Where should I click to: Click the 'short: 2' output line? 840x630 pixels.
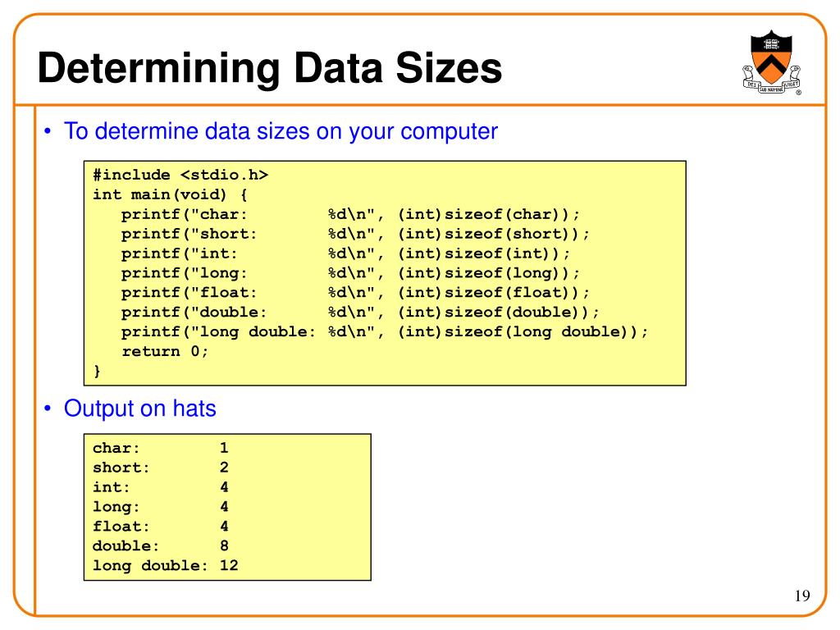pos(161,467)
